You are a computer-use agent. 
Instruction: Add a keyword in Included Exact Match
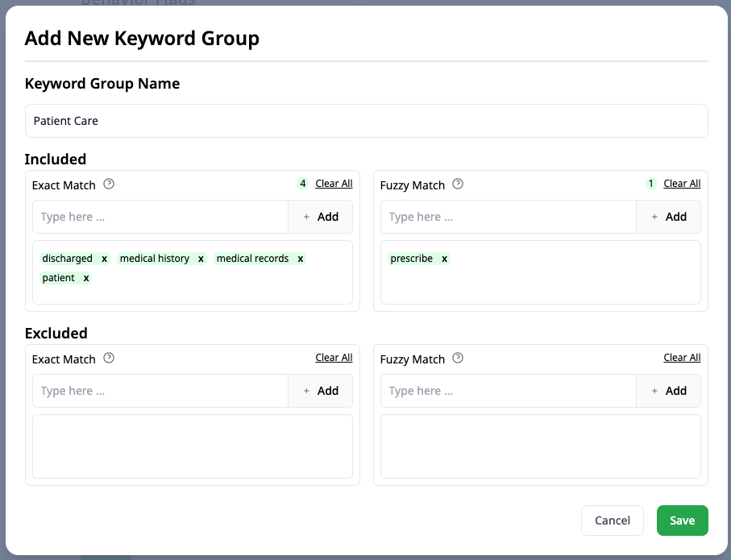[320, 217]
